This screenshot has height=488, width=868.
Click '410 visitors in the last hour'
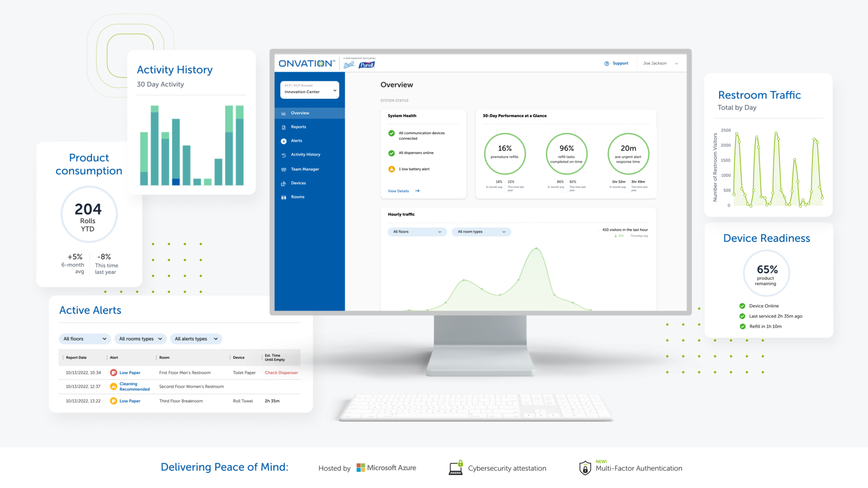[x=625, y=230]
